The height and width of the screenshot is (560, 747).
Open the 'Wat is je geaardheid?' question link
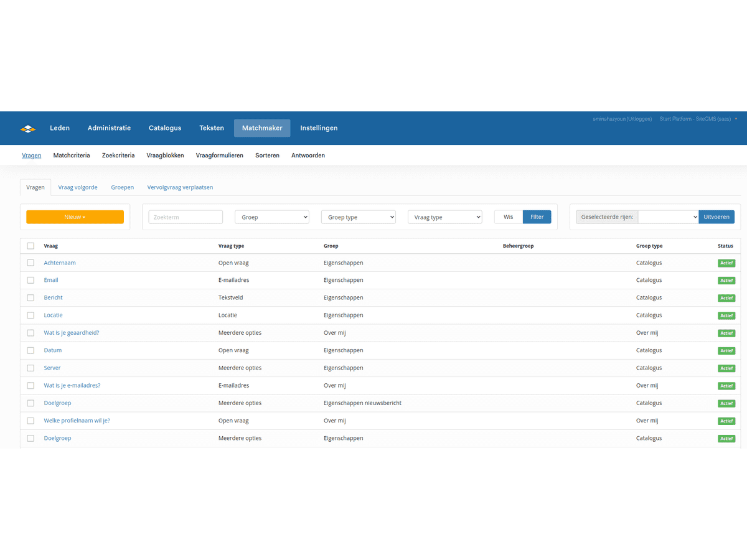pyautogui.click(x=72, y=333)
